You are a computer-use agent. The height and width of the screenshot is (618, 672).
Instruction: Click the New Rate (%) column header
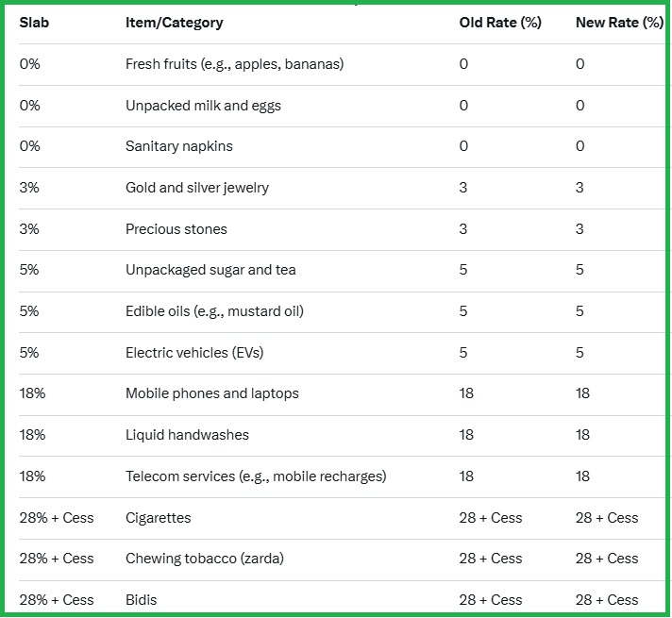pos(619,23)
